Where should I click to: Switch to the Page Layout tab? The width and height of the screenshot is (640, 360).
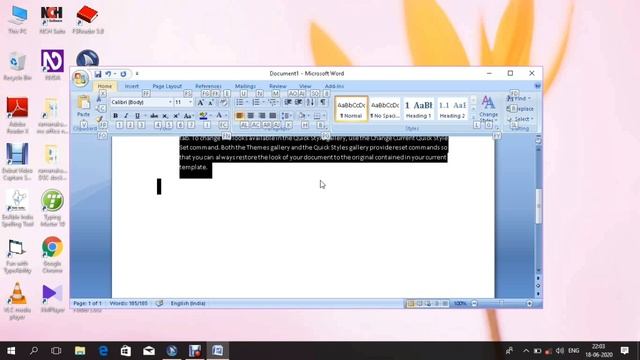[167, 86]
